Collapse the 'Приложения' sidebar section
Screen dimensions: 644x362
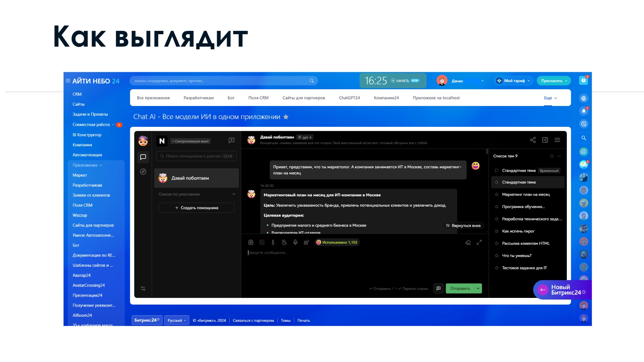click(x=88, y=165)
